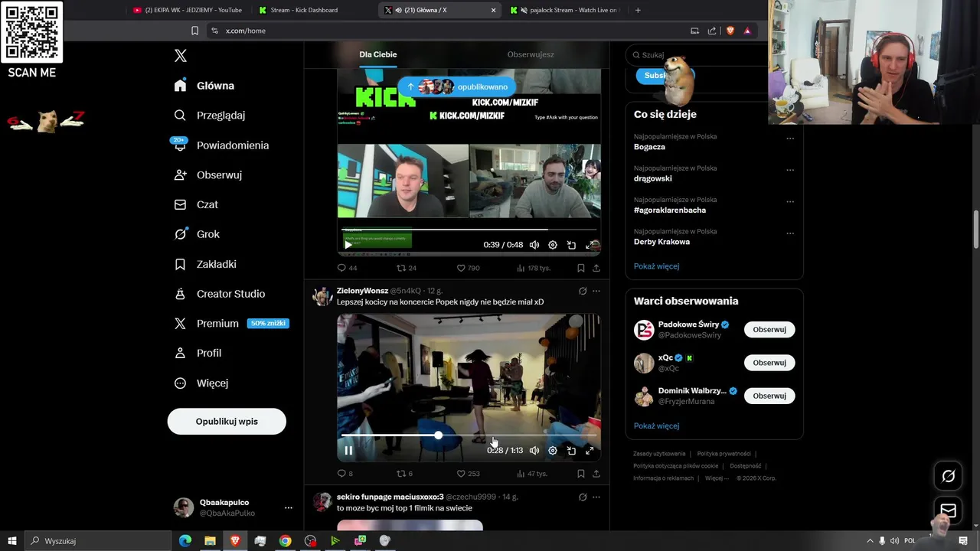Pause the ZielonyWonsz video
The width and height of the screenshot is (980, 551).
pos(348,451)
